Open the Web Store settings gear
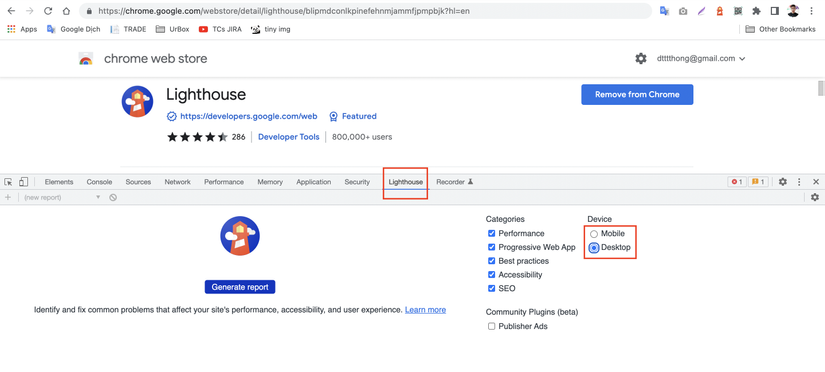The height and width of the screenshot is (372, 825). click(641, 58)
